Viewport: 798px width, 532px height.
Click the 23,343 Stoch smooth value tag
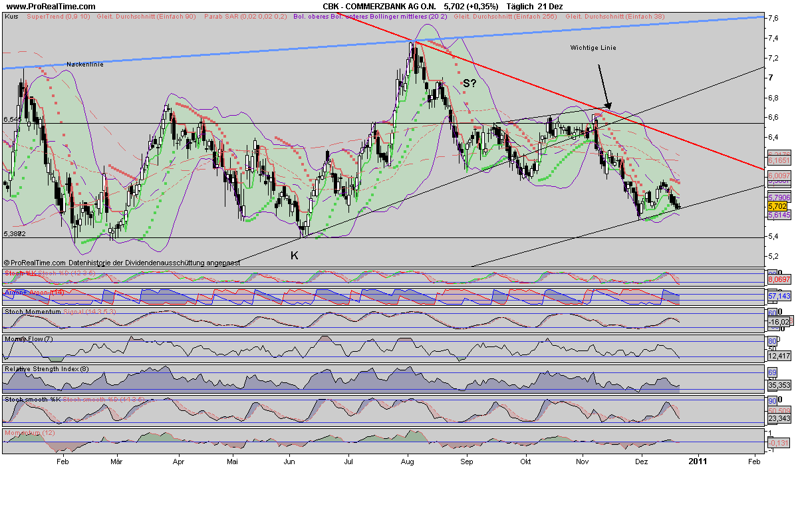(779, 418)
